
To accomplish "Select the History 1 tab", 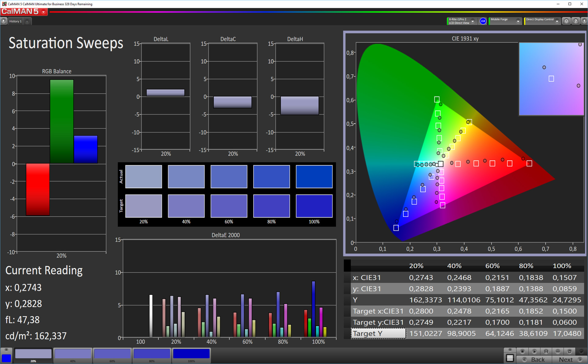I will click(x=15, y=21).
